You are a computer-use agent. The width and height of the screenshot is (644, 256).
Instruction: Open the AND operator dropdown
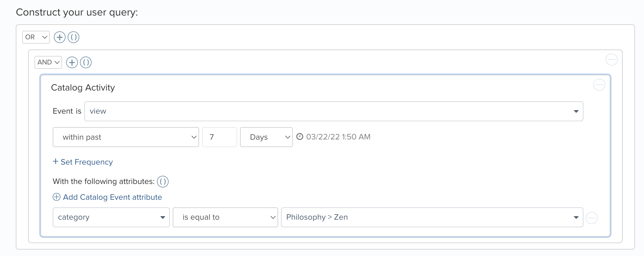point(48,62)
